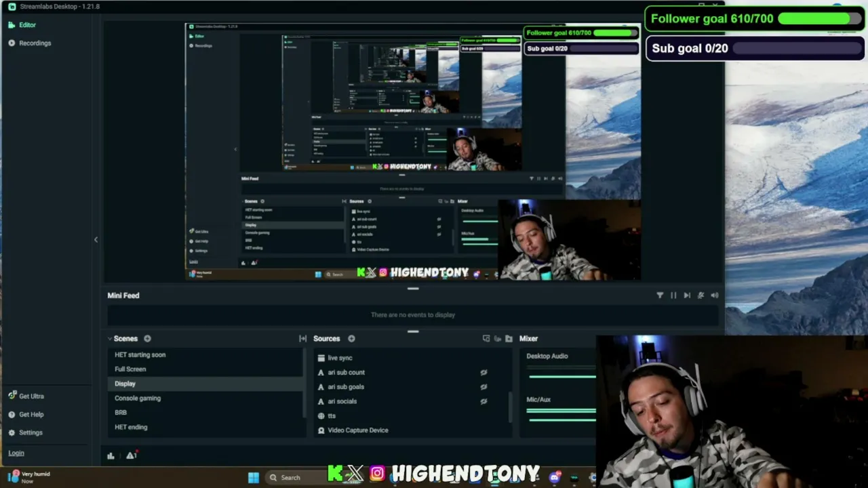Click the Scenes list scrollbar
Screen dimensions: 868x488
click(304, 383)
